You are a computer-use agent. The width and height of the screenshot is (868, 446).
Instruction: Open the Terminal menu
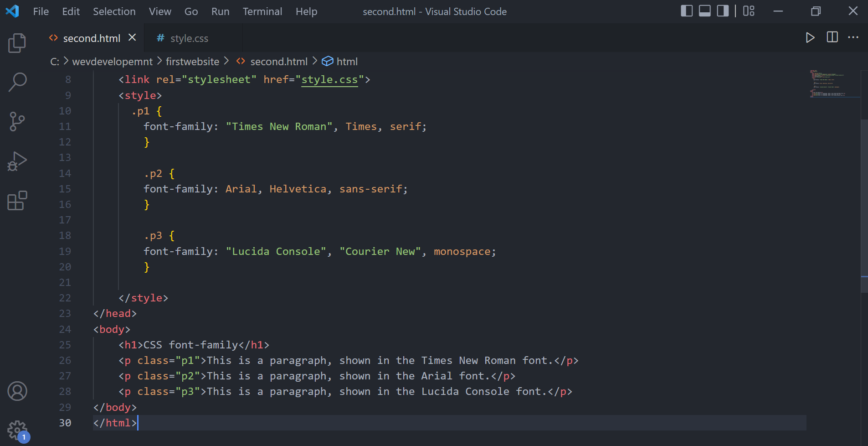262,11
